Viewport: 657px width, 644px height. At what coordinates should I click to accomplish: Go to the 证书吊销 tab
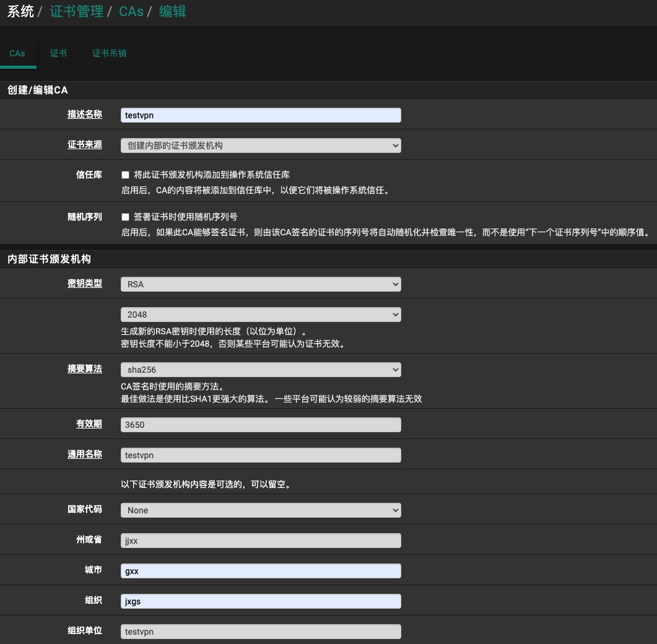(x=109, y=53)
